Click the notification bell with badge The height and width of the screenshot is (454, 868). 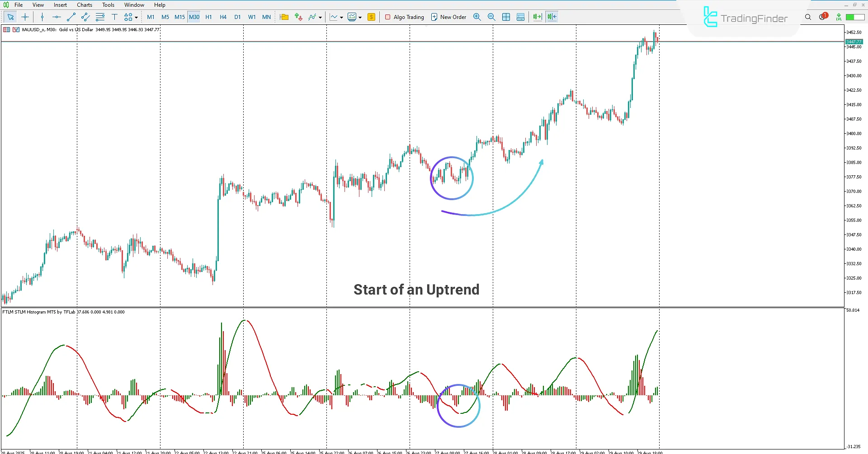pos(822,17)
